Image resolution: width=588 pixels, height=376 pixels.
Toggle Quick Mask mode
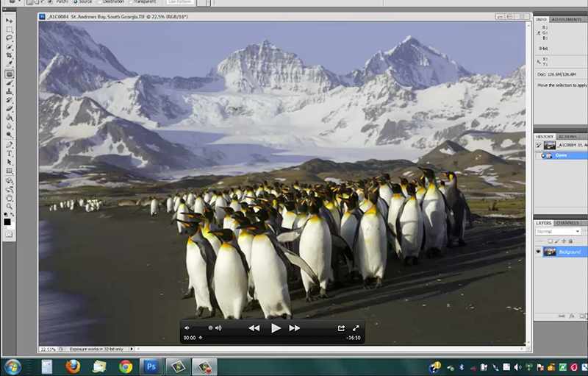(x=10, y=235)
